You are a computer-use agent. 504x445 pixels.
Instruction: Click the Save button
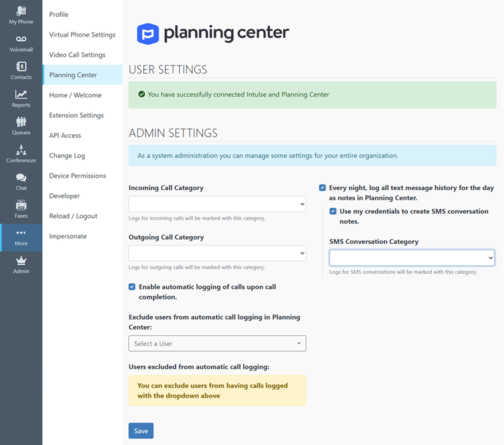tap(141, 431)
